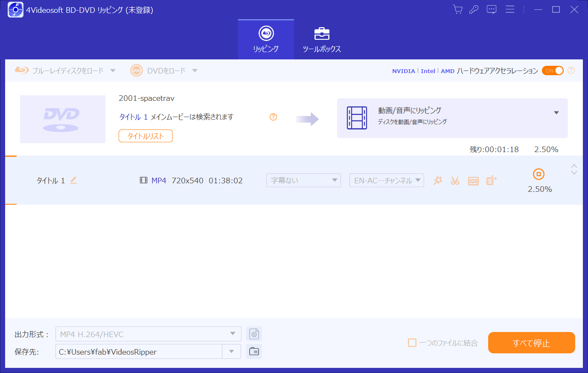Open the 字幕ない subtitle dropdown
The width and height of the screenshot is (588, 373).
click(x=303, y=180)
